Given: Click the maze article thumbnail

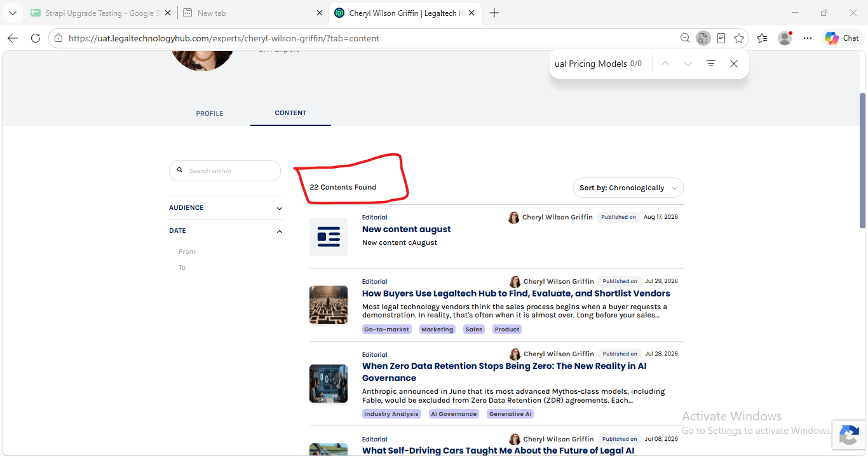Looking at the screenshot, I should tap(329, 305).
